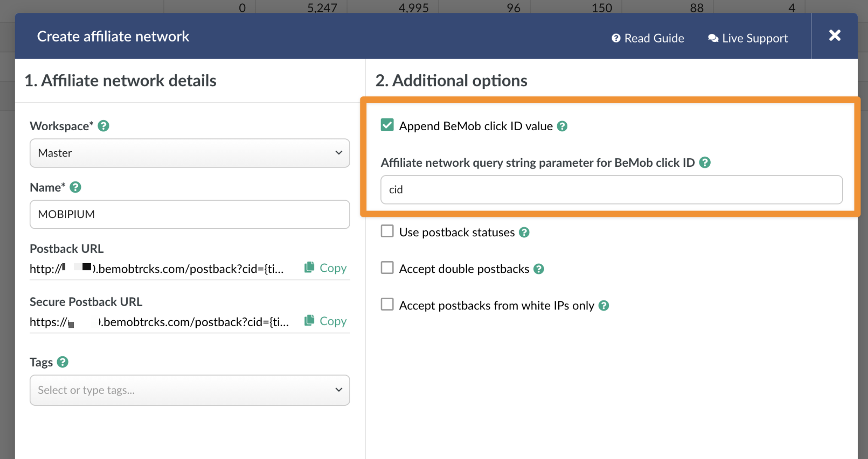Open help for Append BeMob click ID value

(x=562, y=126)
